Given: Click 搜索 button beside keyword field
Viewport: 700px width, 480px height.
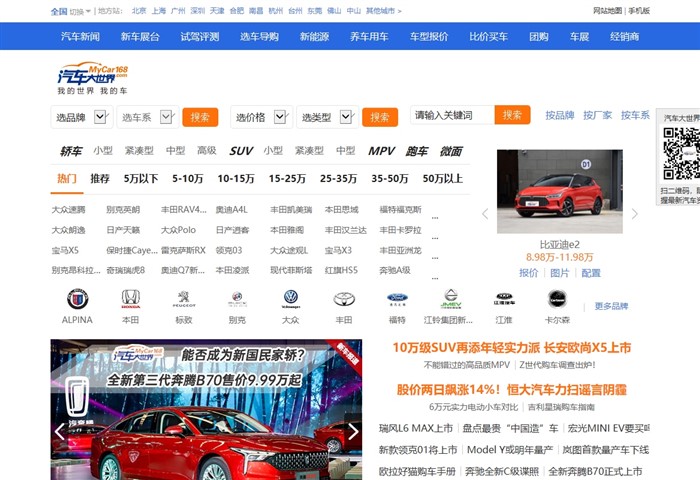Looking at the screenshot, I should click(512, 115).
